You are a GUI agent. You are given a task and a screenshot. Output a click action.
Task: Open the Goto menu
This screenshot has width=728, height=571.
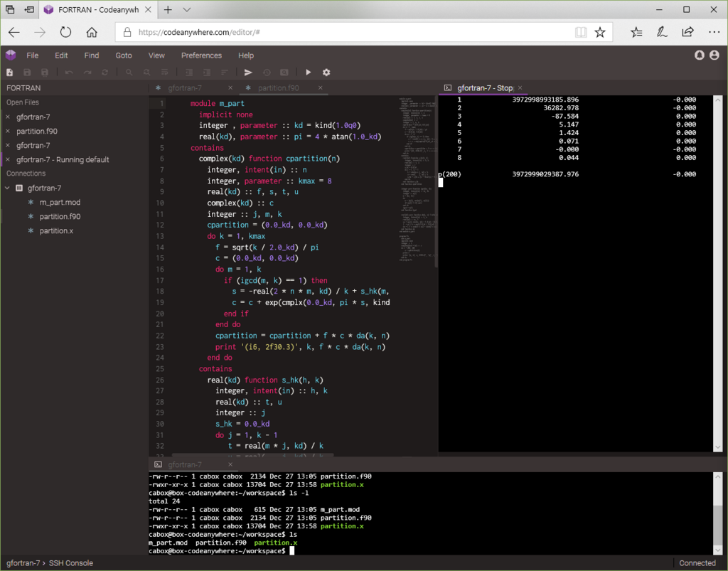124,55
